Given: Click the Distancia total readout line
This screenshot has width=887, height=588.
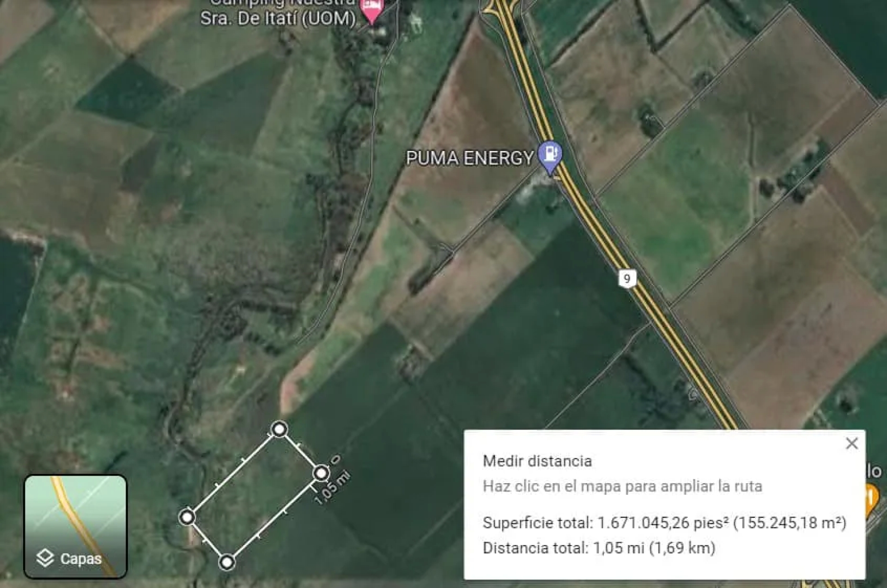Looking at the screenshot, I should click(x=599, y=548).
